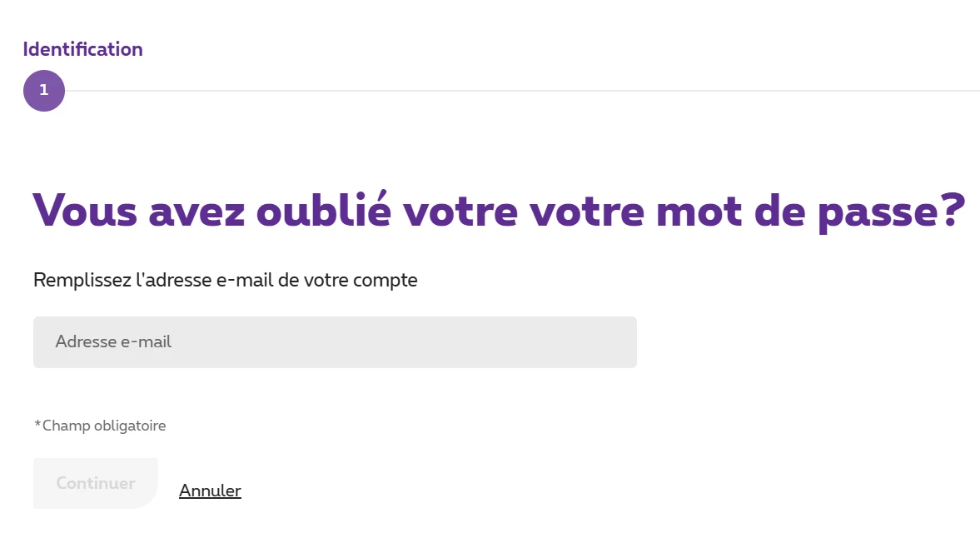Select the Identification step label
The width and height of the screenshot is (980, 543).
[83, 49]
